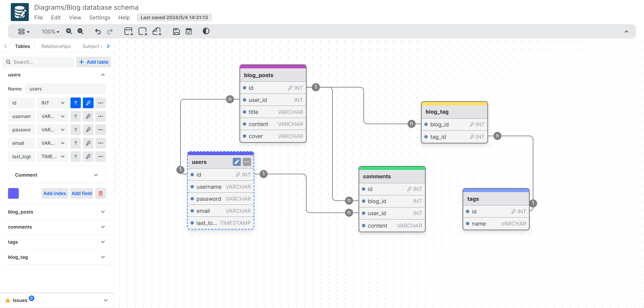The image size is (644, 308).
Task: Open the to-do calendar check icon
Action: (189, 32)
